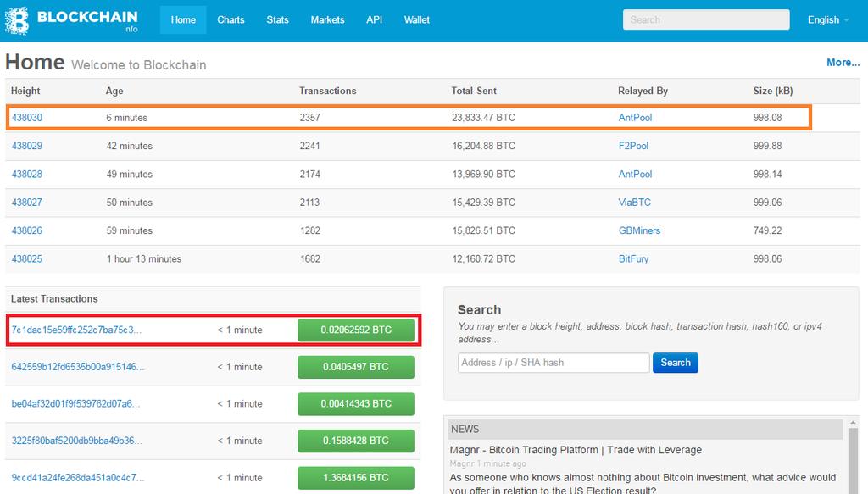Open the F2Pool relay link

pyautogui.click(x=633, y=146)
